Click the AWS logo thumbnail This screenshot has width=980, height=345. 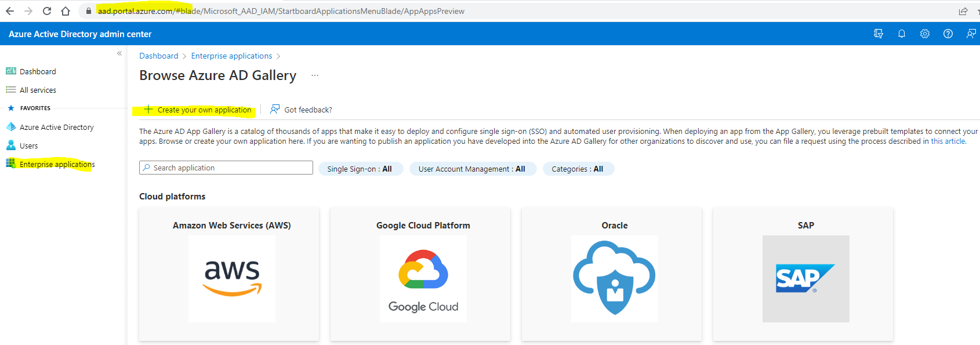click(x=232, y=279)
